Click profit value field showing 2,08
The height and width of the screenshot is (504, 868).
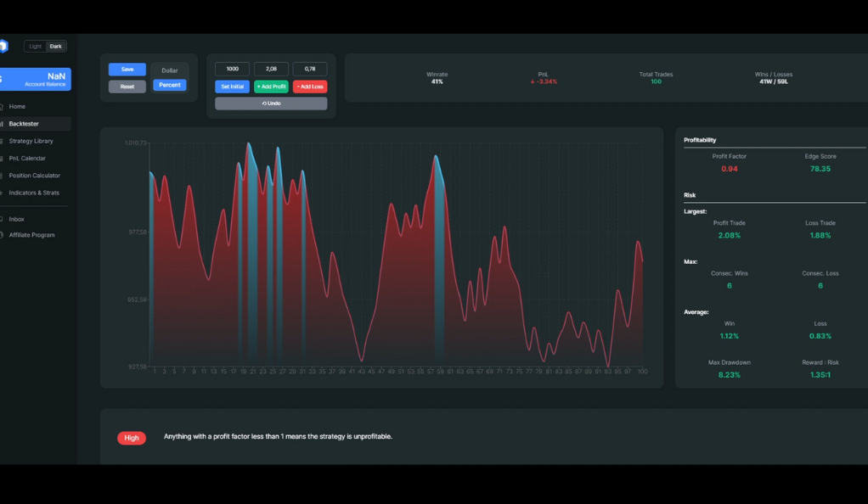[271, 70]
